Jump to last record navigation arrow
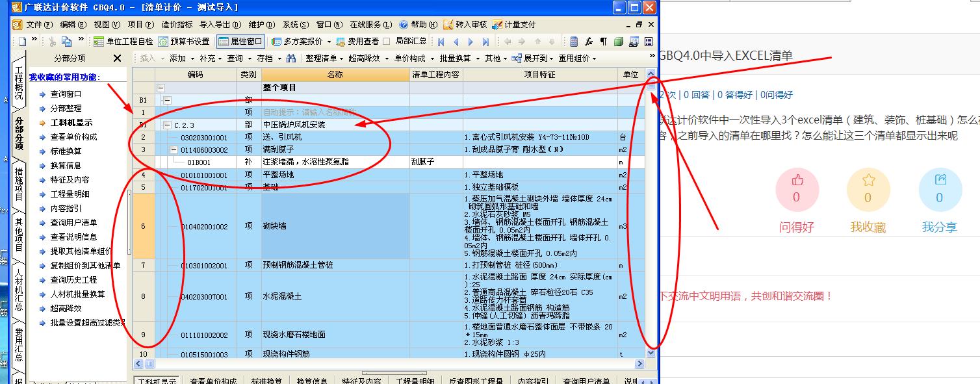 (x=485, y=42)
